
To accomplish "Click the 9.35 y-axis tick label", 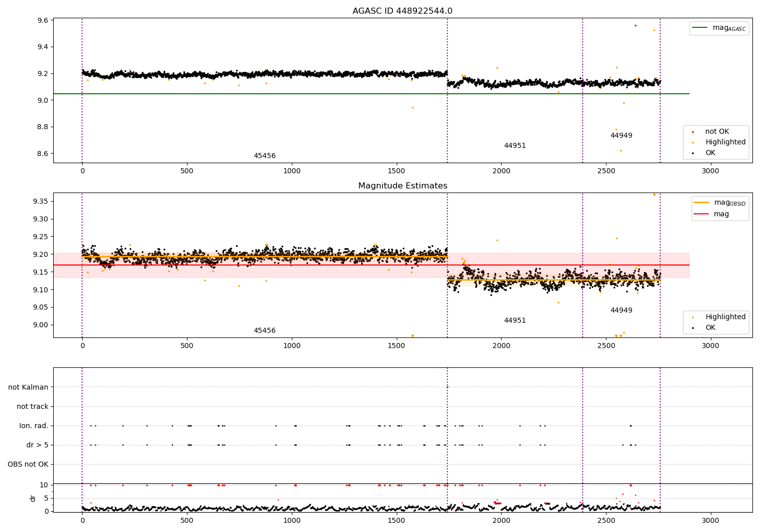I will 41,202.
